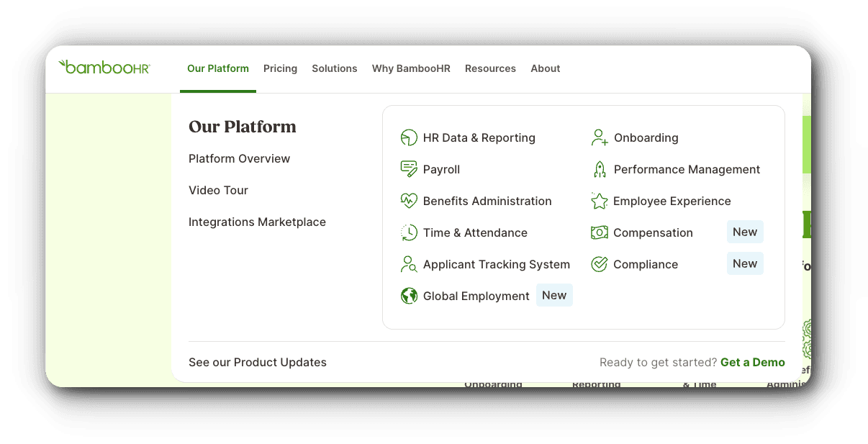
Task: Click the HR Data & Reporting globe icon
Action: tap(409, 137)
